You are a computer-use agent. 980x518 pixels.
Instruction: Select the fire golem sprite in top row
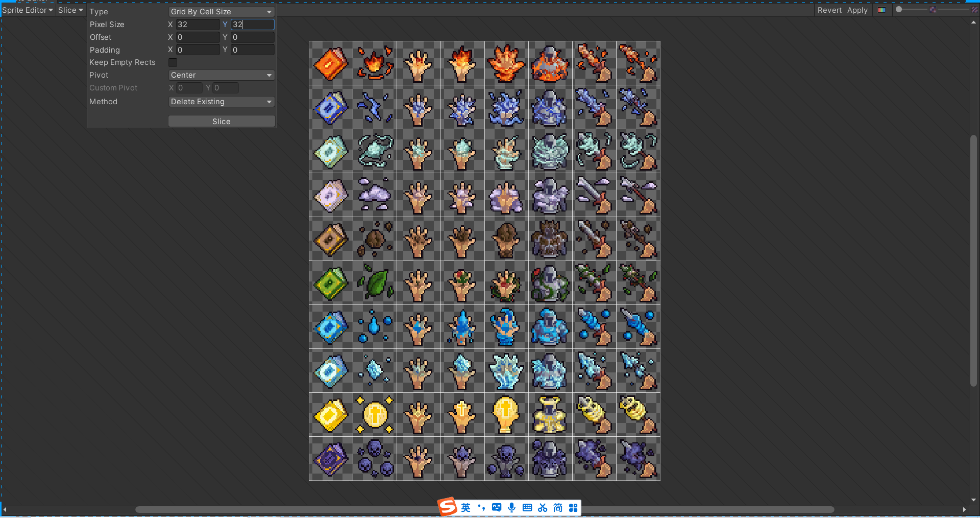click(x=550, y=63)
